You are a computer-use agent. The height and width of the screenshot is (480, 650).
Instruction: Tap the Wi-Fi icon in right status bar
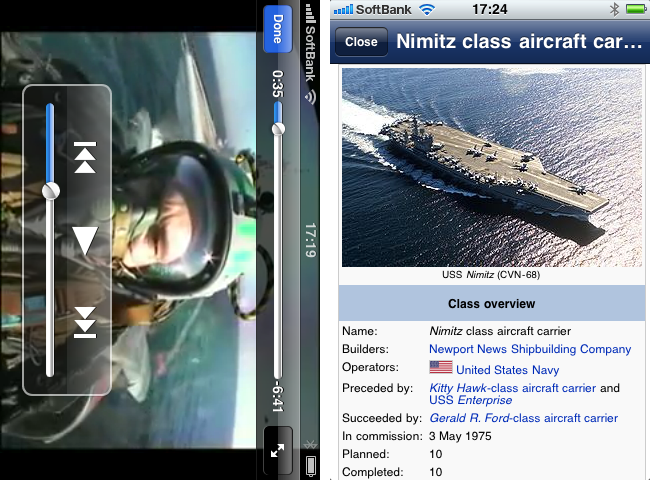(x=426, y=9)
